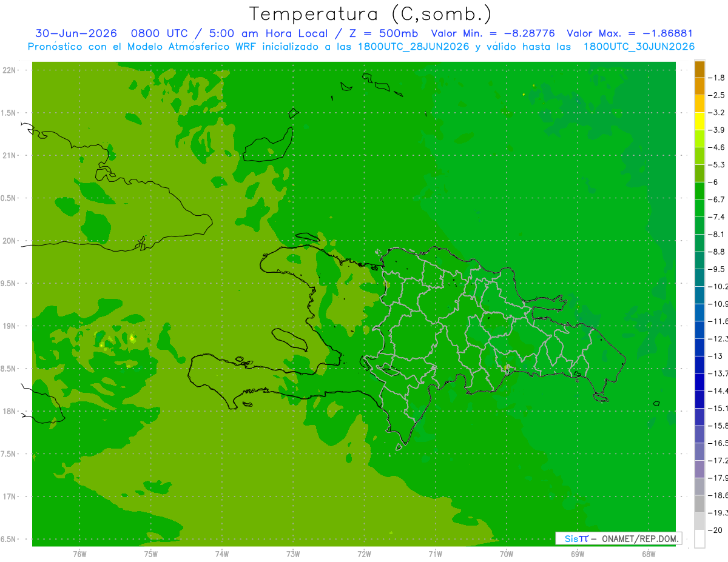Click the "Valor Max. = -1.86881" value

point(630,33)
